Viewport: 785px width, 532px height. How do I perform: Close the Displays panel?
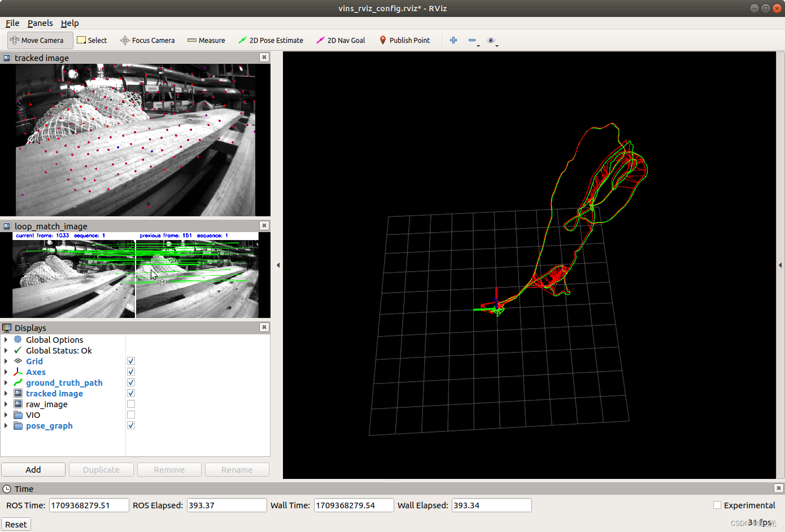[x=264, y=327]
